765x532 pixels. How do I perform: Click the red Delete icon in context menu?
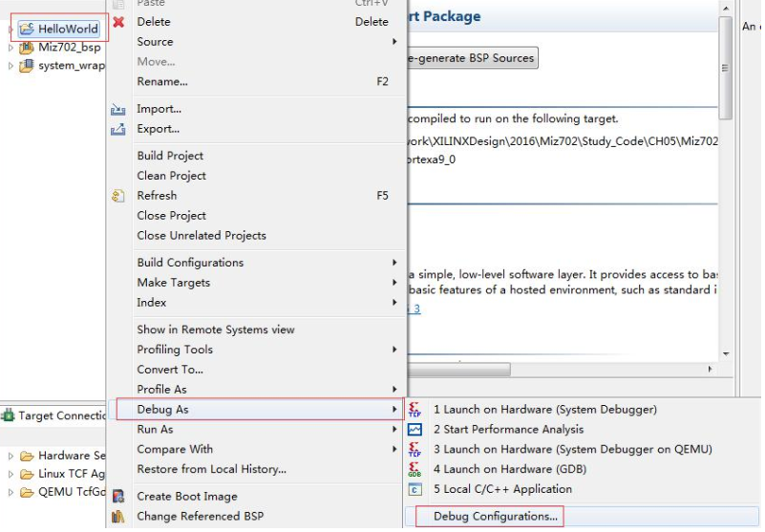(118, 22)
